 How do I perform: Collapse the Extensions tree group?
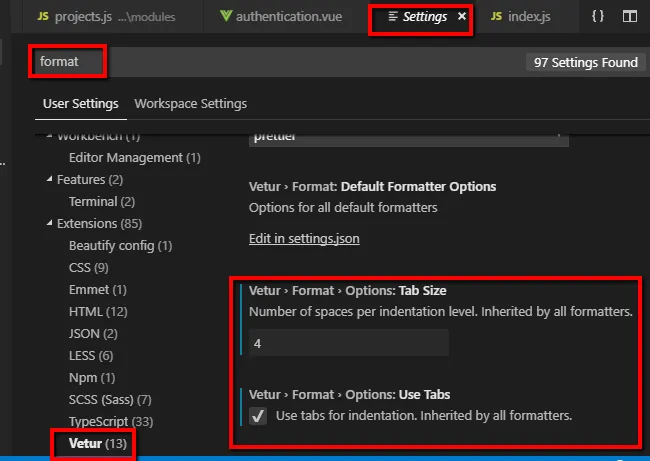click(x=48, y=224)
